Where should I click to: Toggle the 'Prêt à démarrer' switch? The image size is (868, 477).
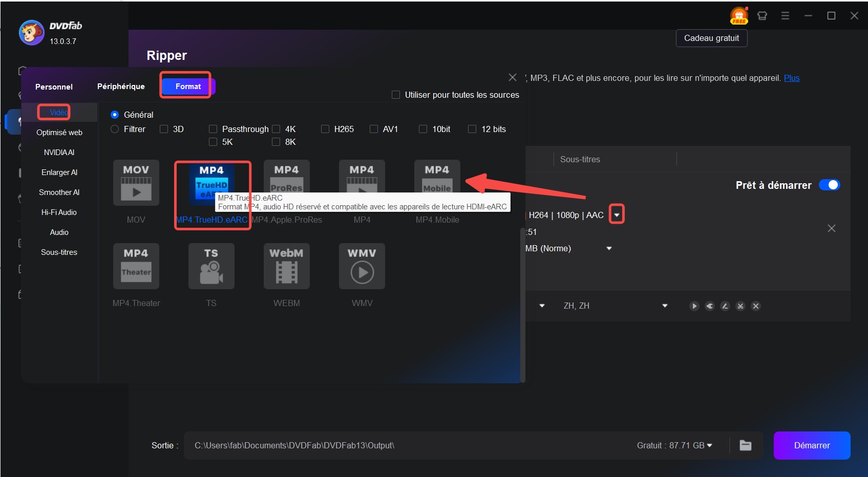point(830,185)
